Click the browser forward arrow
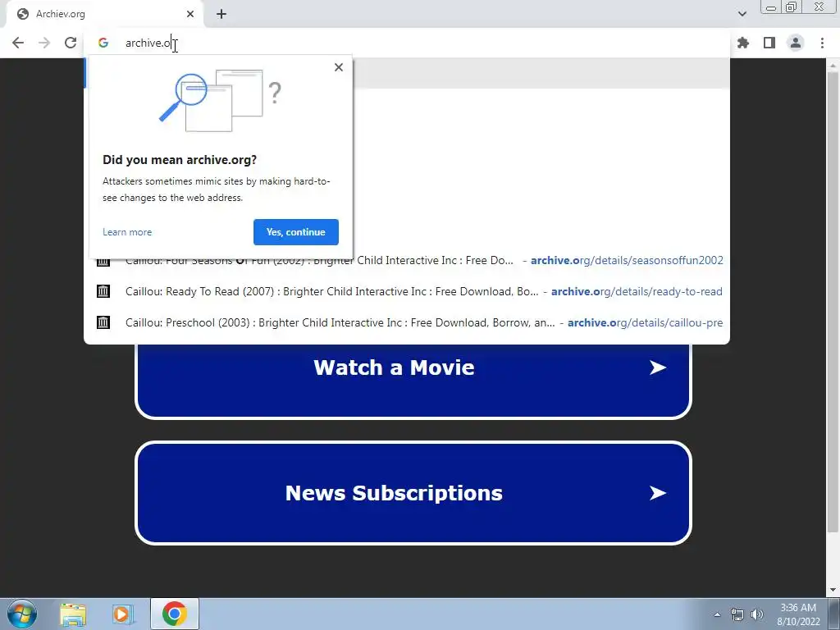This screenshot has height=630, width=840. [x=44, y=43]
